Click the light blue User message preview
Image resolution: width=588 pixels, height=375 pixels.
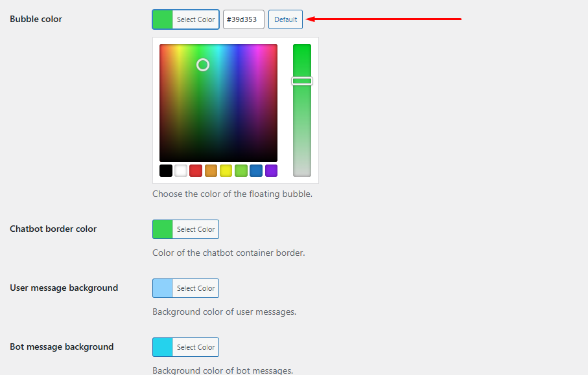coord(161,288)
